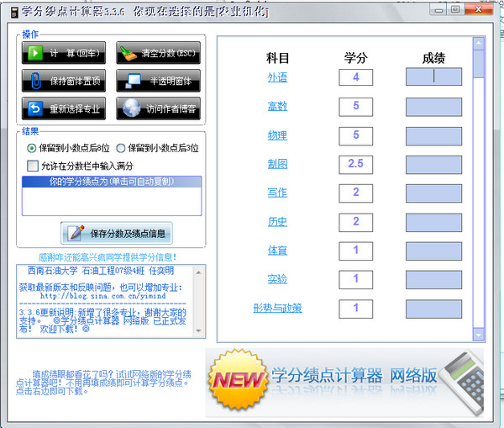
Task: Select 保留到小数点后8位 radio option
Action: (x=31, y=148)
